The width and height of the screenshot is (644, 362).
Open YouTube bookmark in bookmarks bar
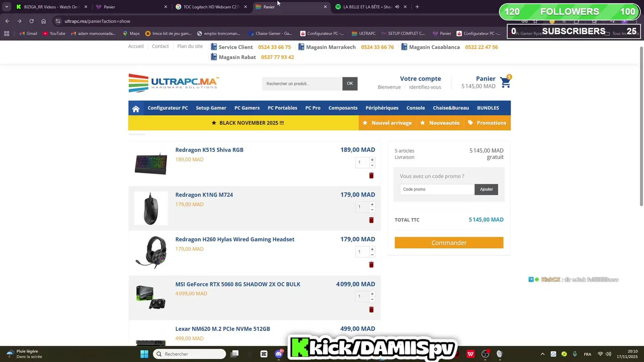coord(54,34)
